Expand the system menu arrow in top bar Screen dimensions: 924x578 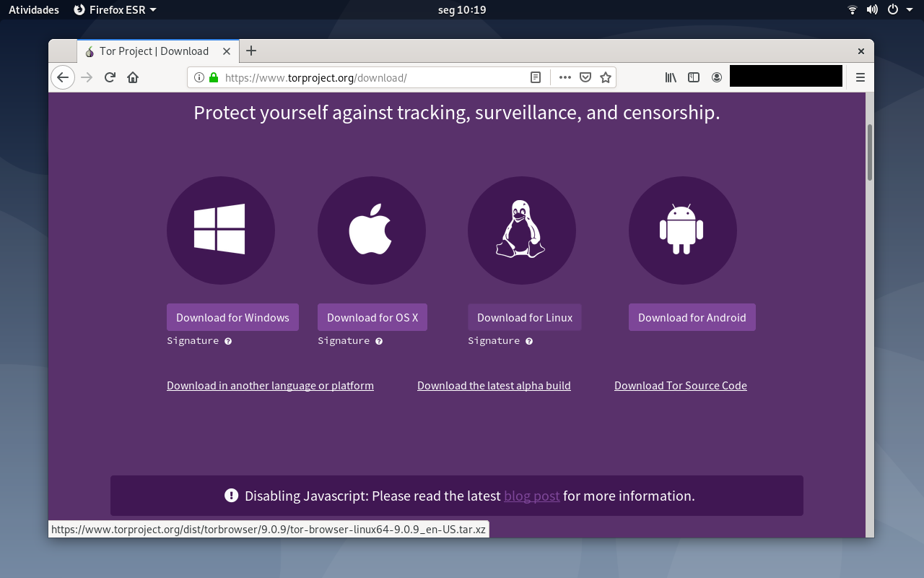coord(909,10)
